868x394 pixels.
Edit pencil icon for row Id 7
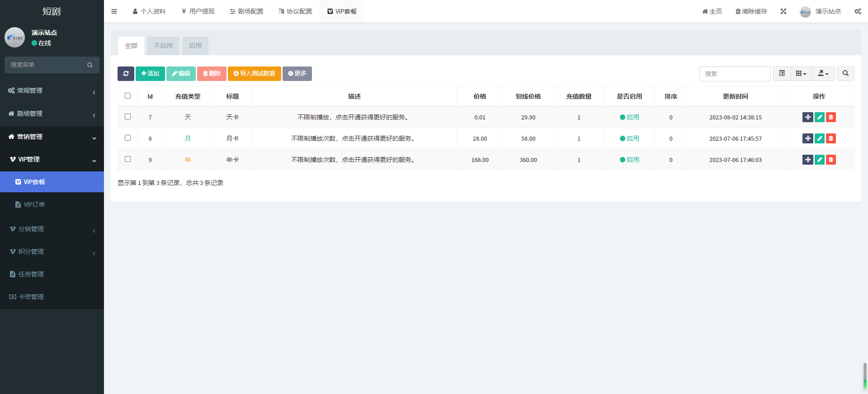point(819,117)
